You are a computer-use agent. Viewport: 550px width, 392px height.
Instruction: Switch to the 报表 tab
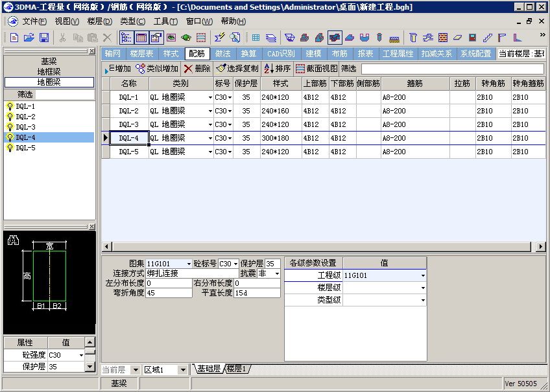(x=365, y=54)
